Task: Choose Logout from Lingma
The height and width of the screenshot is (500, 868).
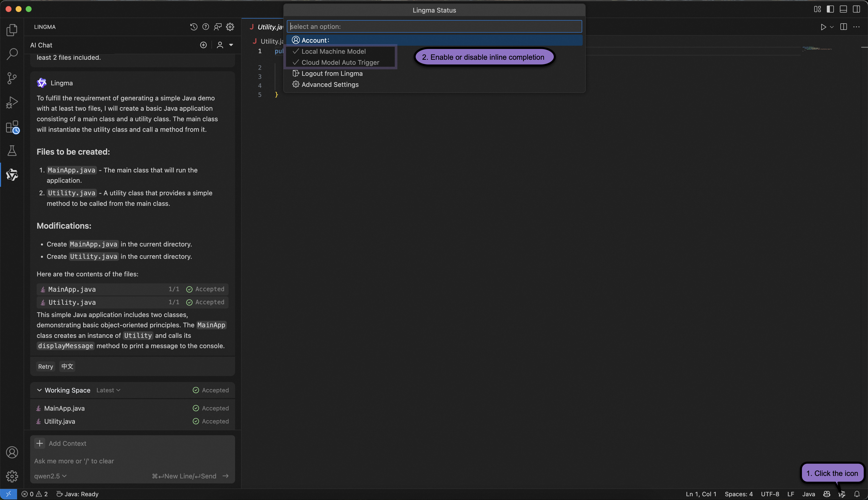Action: point(435,74)
